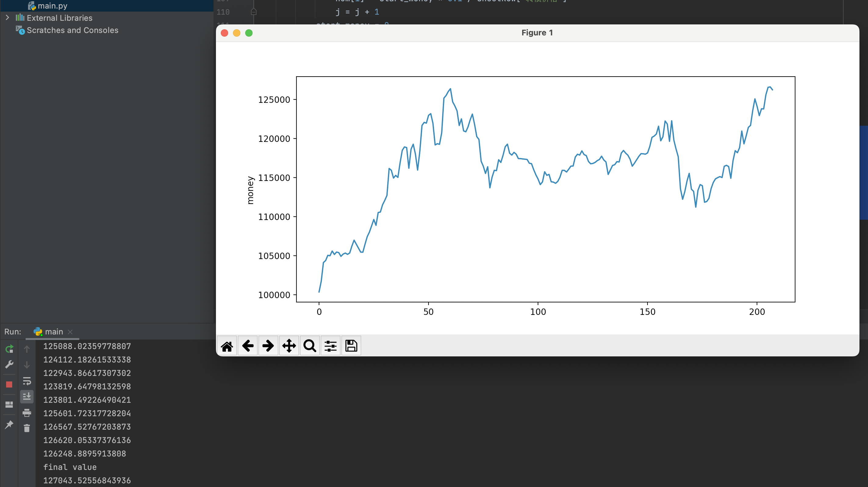Select the Pan axes tool
This screenshot has height=487, width=868.
pos(289,346)
